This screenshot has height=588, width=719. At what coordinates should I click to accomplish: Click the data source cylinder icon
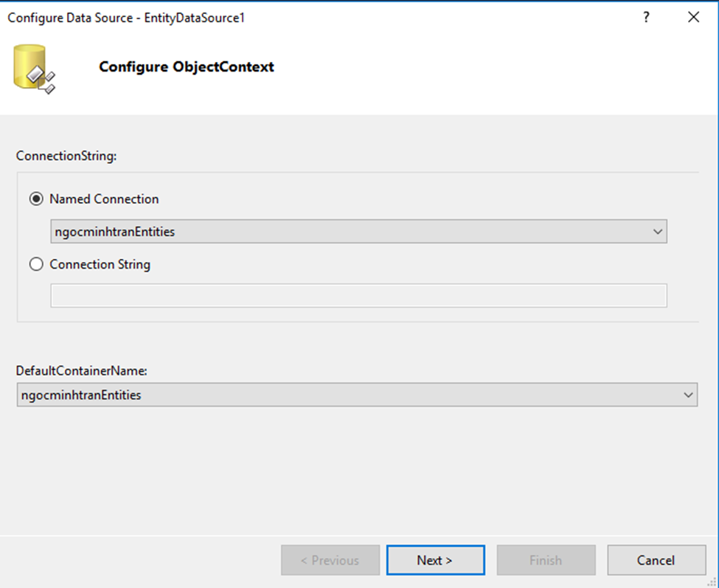34,69
